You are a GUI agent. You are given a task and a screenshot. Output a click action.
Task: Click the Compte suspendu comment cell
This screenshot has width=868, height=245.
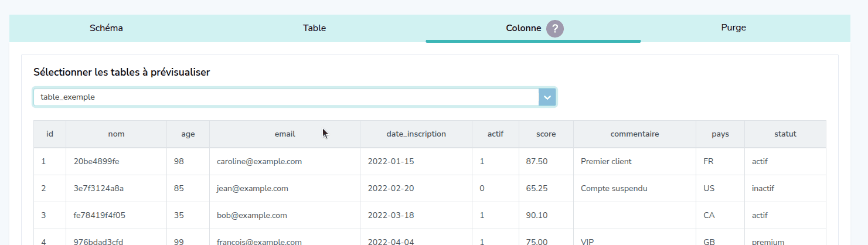coord(613,189)
